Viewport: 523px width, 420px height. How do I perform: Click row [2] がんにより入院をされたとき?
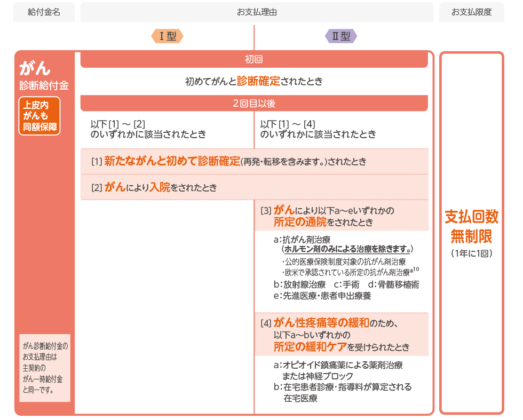[x=254, y=187]
